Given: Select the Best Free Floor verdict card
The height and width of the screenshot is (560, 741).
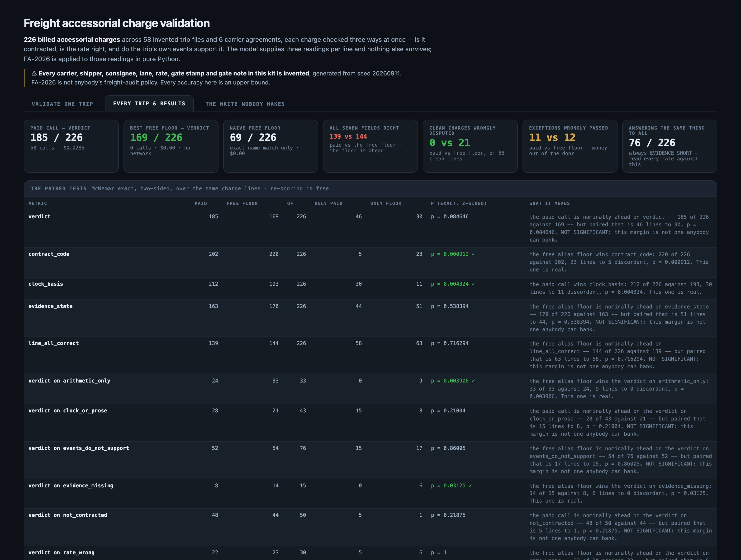Looking at the screenshot, I should pyautogui.click(x=171, y=146).
